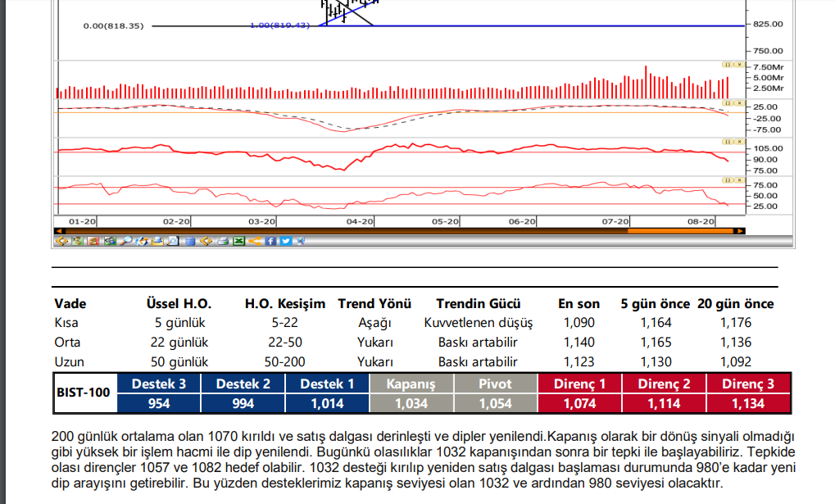Viewport: 835px width, 504px height.
Task: Print the chart using the printer icon
Action: [223, 241]
